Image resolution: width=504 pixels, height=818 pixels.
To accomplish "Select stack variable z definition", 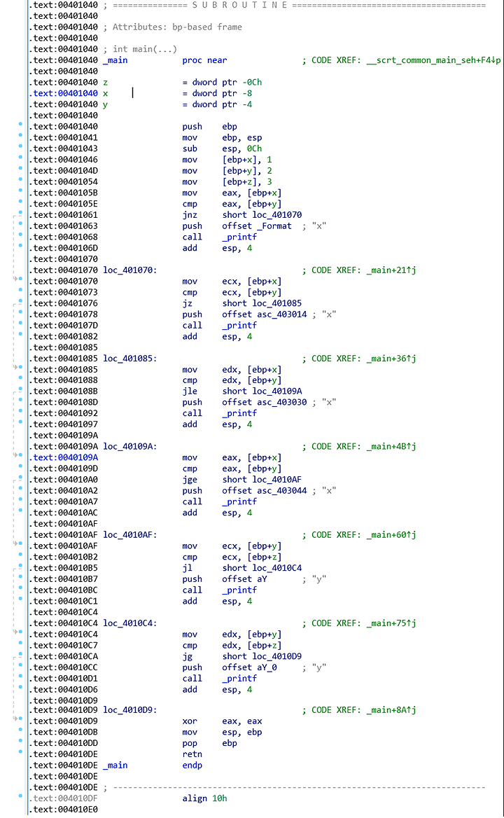I will [105, 83].
